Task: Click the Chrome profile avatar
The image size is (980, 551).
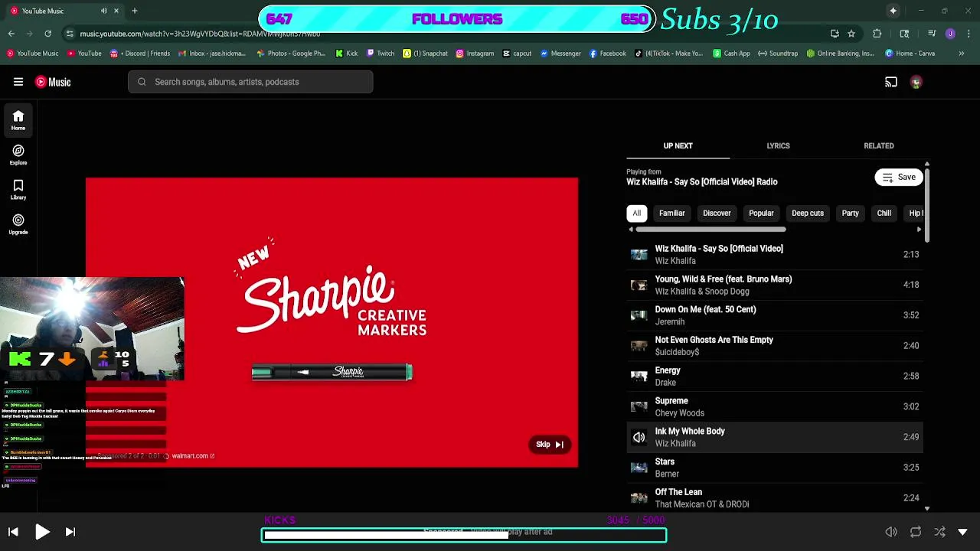Action: (950, 34)
